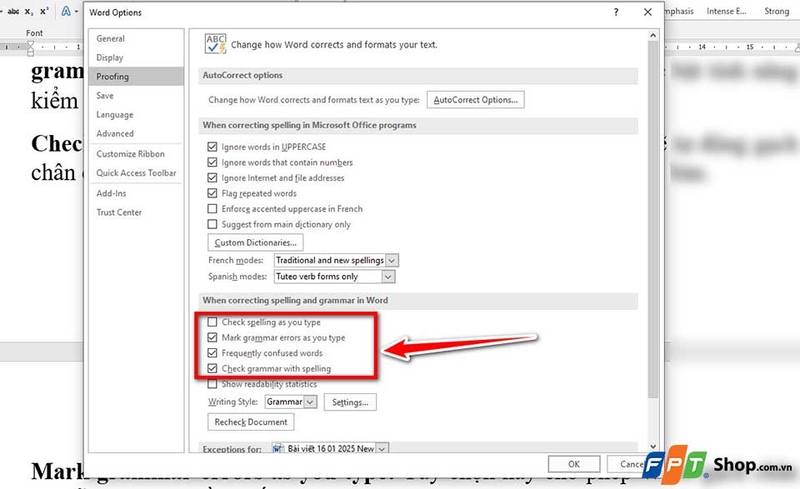Click scroll down arrow in options pane
800x489 pixels.
point(653,447)
